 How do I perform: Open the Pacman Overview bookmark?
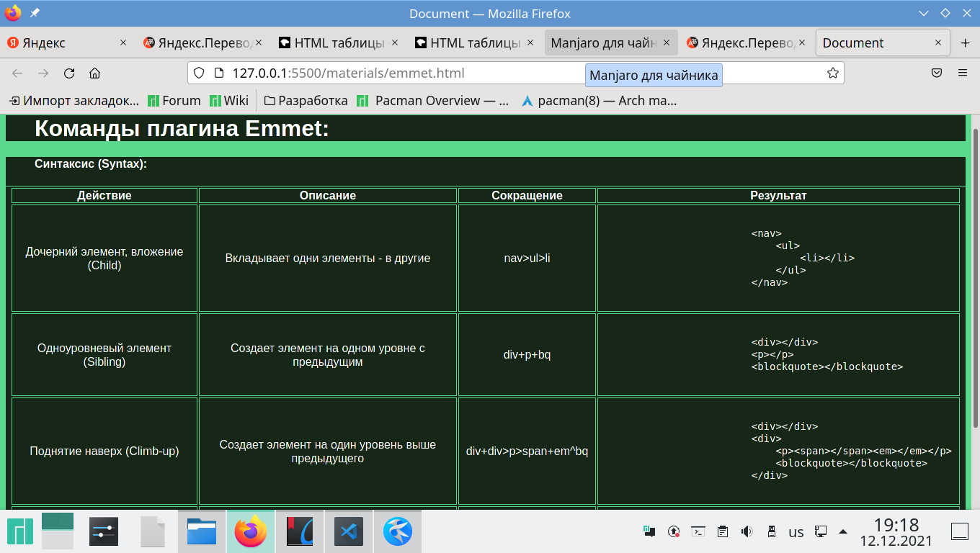click(x=433, y=101)
